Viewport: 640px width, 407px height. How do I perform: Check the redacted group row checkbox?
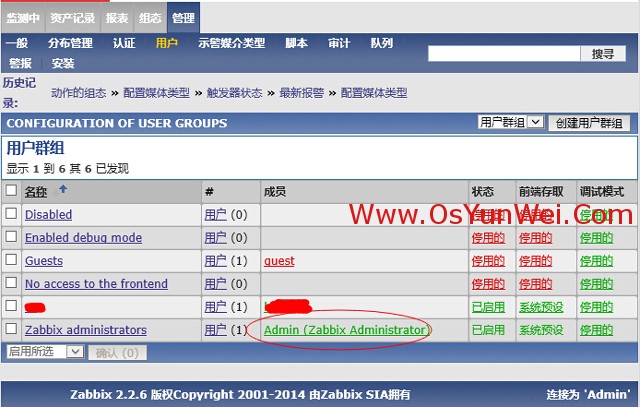tap(11, 305)
